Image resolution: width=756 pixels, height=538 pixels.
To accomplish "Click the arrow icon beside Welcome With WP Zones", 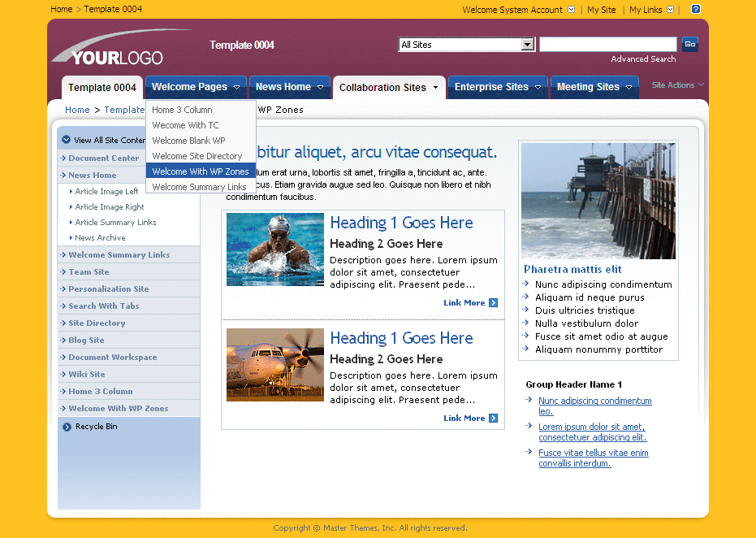I will click(64, 408).
